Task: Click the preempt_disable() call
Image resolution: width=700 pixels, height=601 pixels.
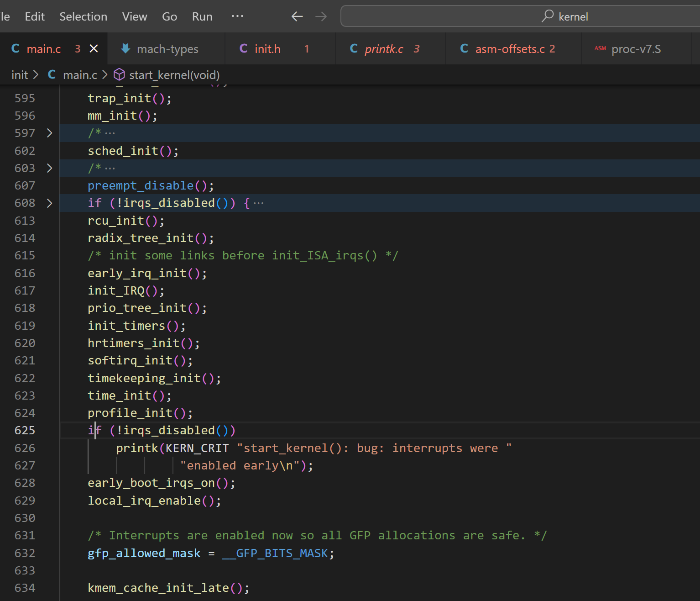Action: point(151,185)
